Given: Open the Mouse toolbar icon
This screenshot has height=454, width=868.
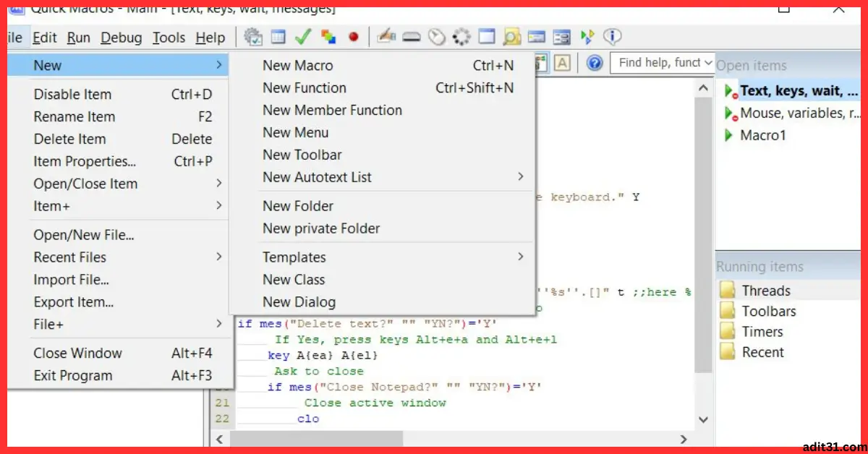Looking at the screenshot, I should [436, 37].
